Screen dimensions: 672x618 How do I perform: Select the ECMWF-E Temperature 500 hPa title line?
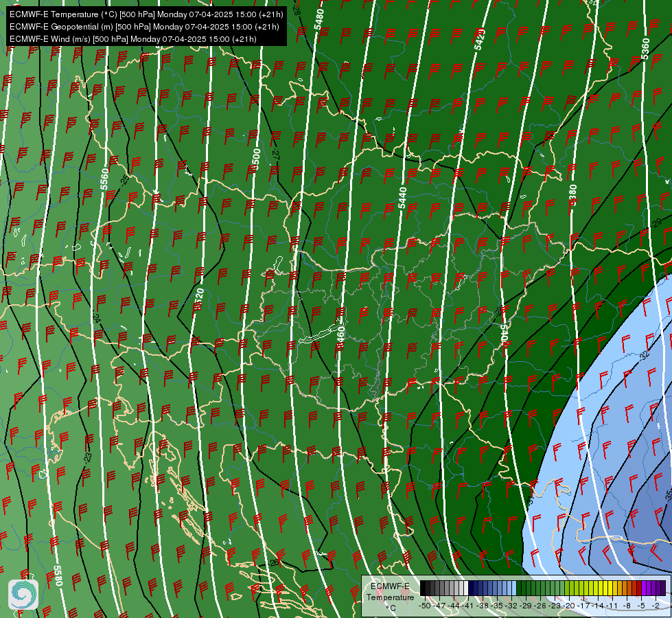(146, 14)
